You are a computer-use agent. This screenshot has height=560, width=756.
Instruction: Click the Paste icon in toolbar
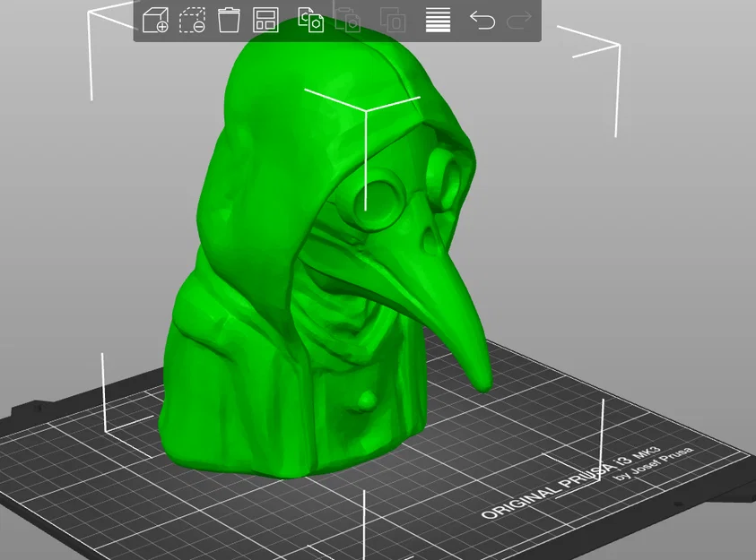point(348,21)
